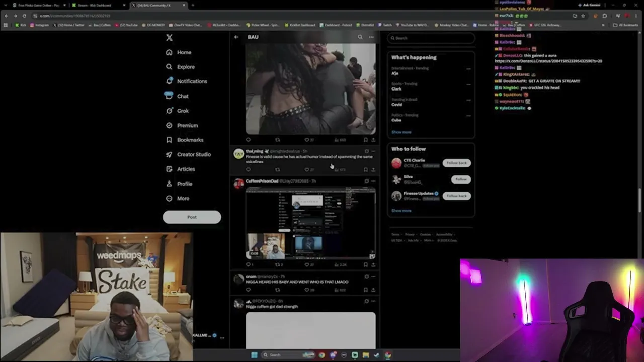Image resolution: width=644 pixels, height=362 pixels.
Task: Open options for the Covid trending topic
Action: coord(468,100)
